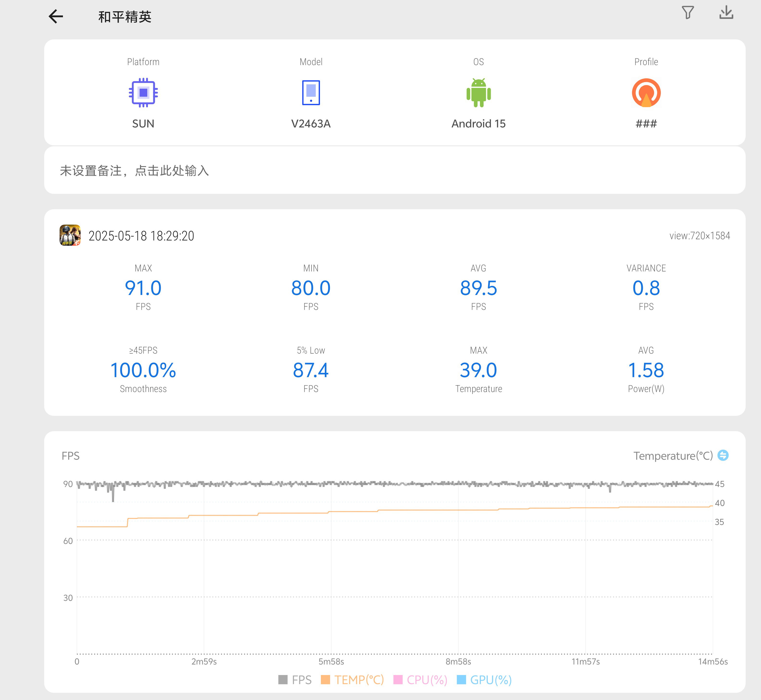Image resolution: width=761 pixels, height=700 pixels.
Task: Click the view:720×1584 resolution text
Action: [700, 236]
